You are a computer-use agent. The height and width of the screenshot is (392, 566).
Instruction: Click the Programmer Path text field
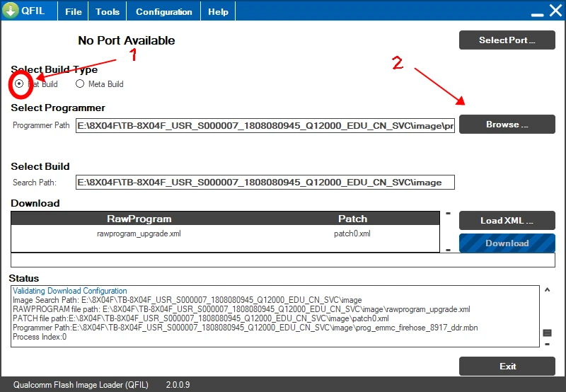pos(265,126)
